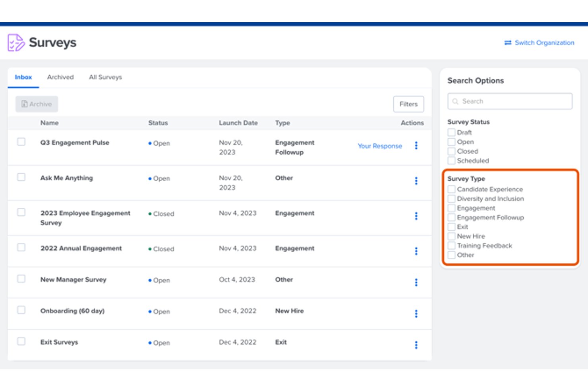Open actions menu for Ask Me Anything

416,181
